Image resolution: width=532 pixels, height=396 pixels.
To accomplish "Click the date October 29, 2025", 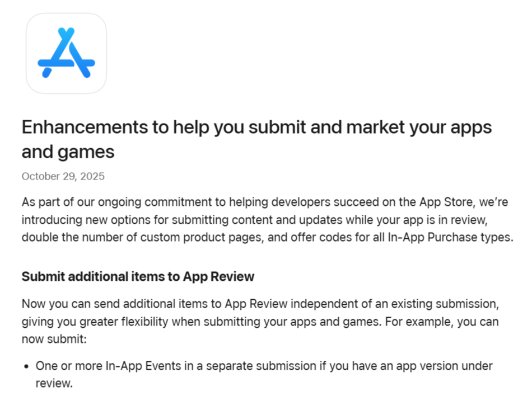I will 63,177.
